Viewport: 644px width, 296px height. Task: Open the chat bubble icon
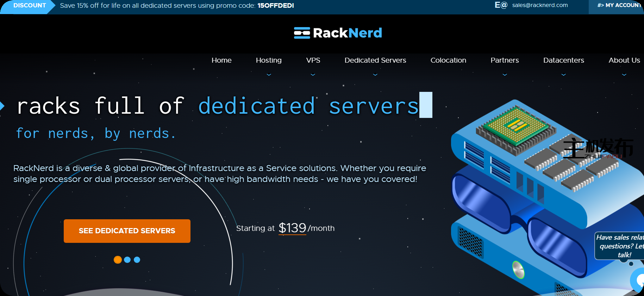click(x=638, y=281)
